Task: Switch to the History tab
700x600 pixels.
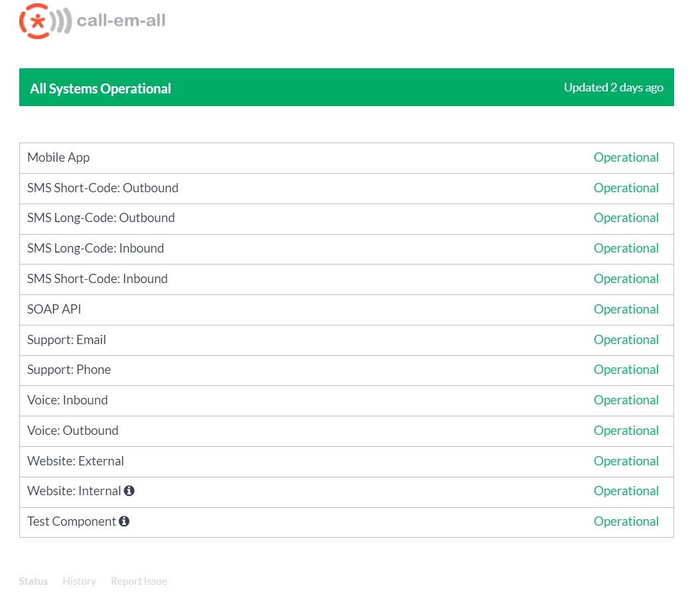Action: [79, 581]
